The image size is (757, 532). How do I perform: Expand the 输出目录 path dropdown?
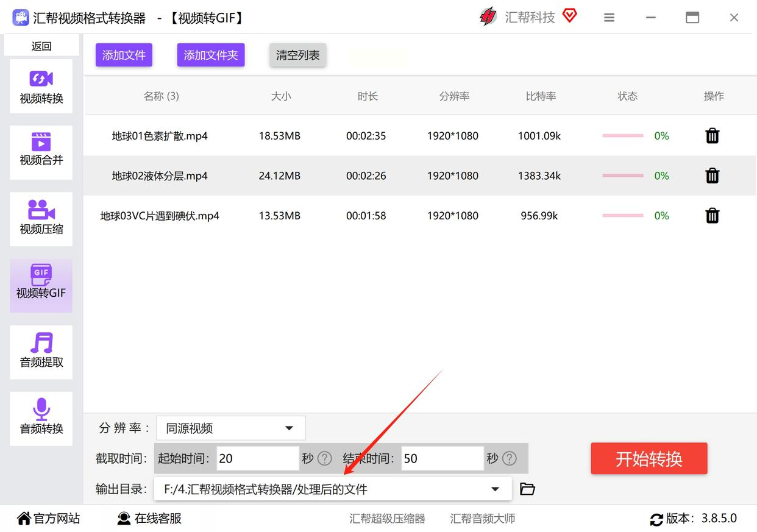(x=495, y=489)
